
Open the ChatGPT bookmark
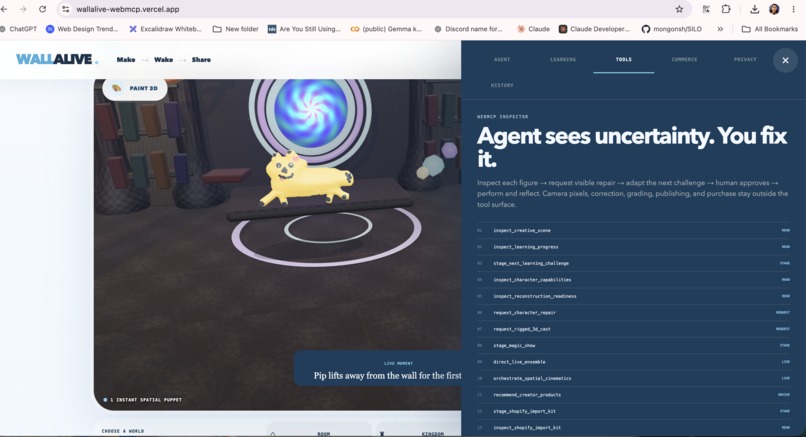[x=19, y=29]
